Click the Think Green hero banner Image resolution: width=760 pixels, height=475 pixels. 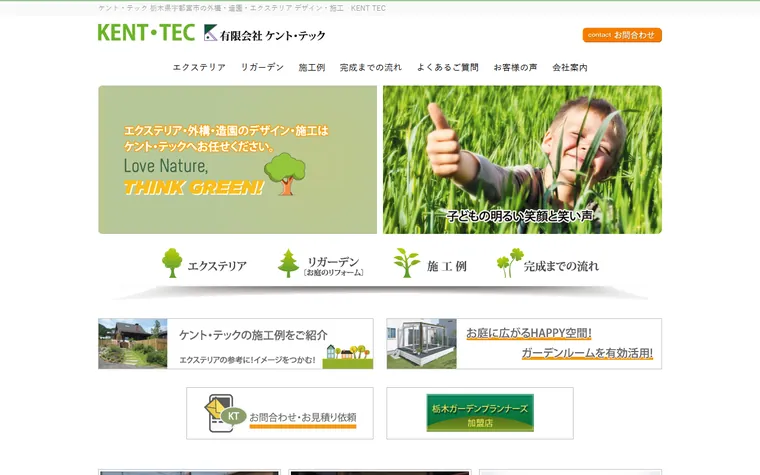coord(238,160)
